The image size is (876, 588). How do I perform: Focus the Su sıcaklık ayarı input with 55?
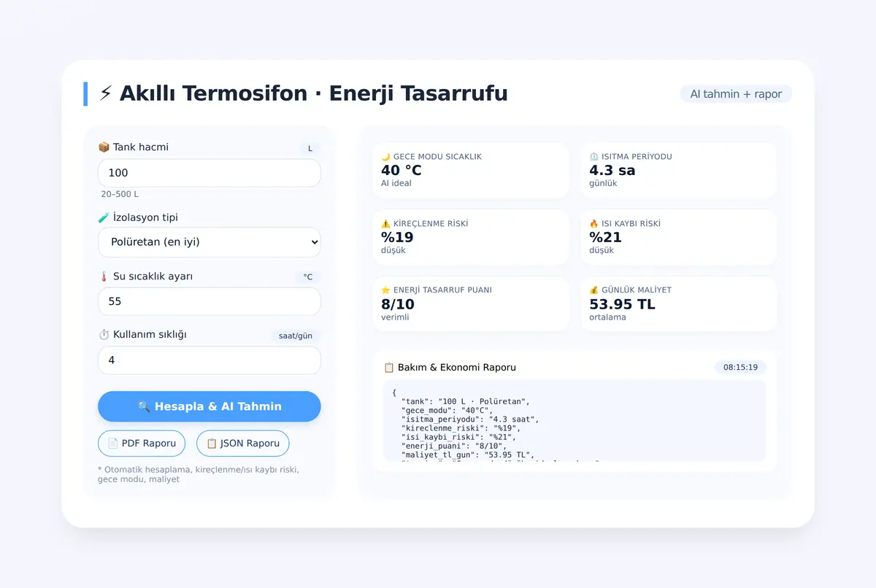(210, 301)
